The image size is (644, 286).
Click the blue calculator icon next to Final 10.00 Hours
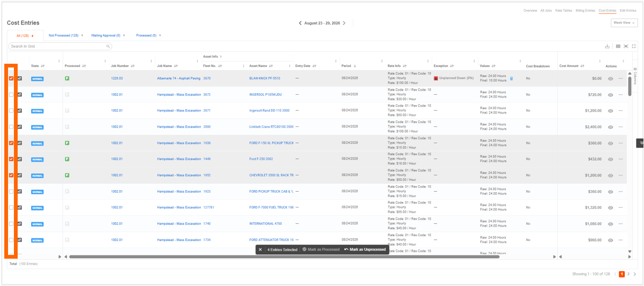pyautogui.click(x=511, y=79)
